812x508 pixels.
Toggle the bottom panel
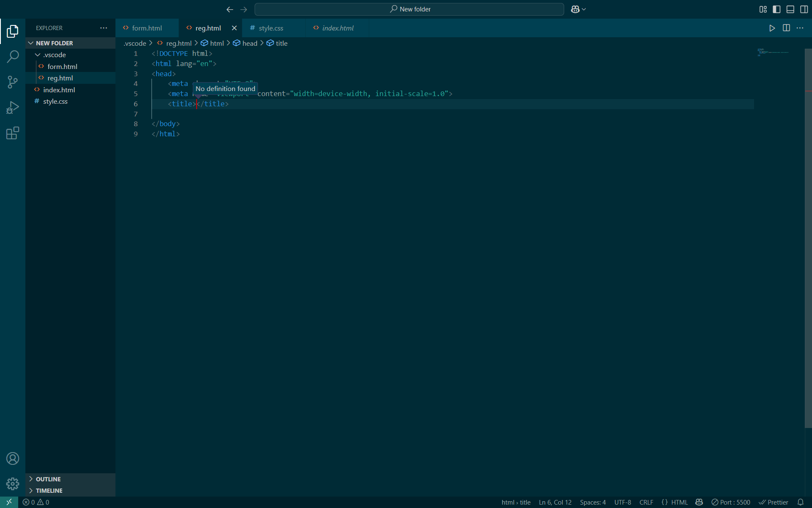click(x=790, y=9)
